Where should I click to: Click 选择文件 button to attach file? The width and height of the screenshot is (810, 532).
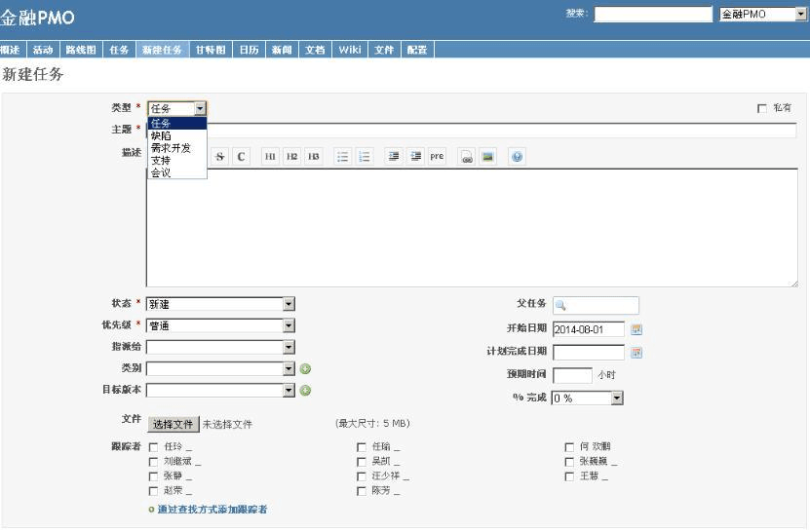[174, 424]
